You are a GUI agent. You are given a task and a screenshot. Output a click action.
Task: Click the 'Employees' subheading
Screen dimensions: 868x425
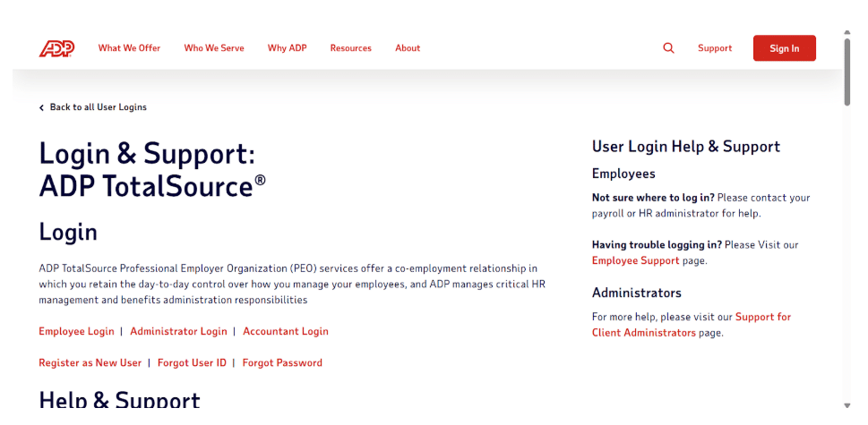(623, 174)
